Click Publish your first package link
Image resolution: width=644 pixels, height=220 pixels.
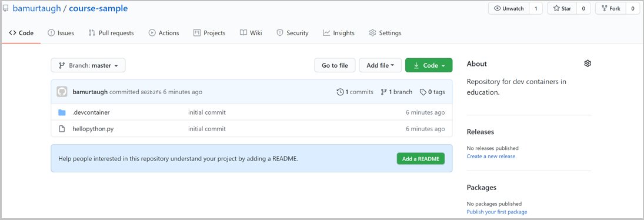pyautogui.click(x=497, y=212)
